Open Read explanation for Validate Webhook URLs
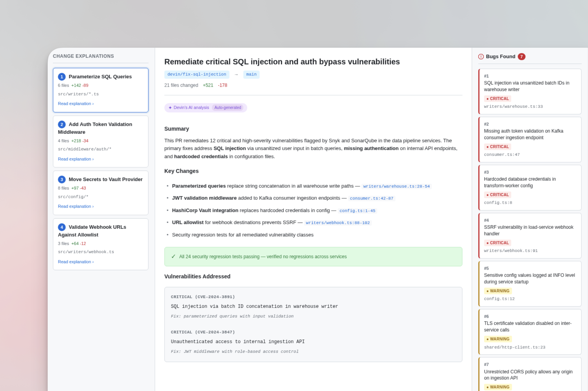The image size is (588, 391). pyautogui.click(x=76, y=262)
